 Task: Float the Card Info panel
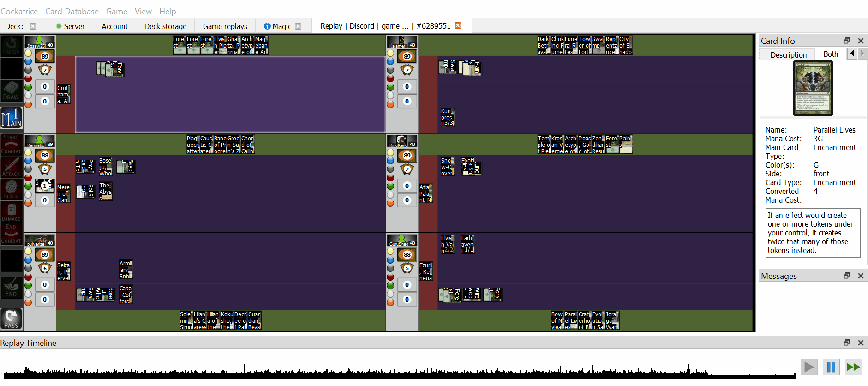pyautogui.click(x=847, y=41)
